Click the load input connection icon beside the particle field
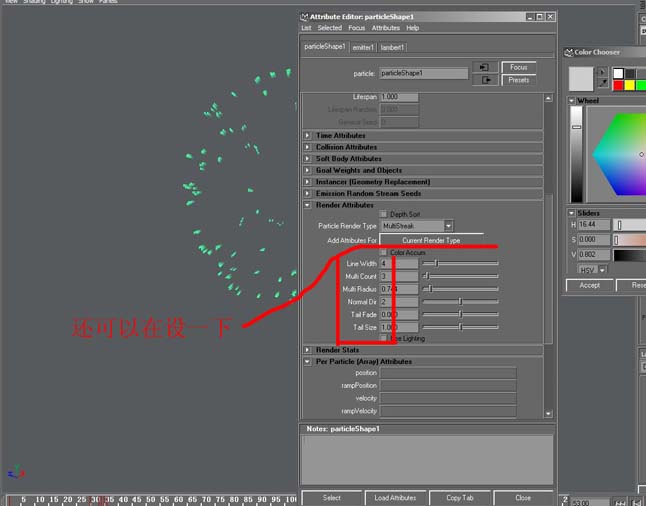646x506 pixels. click(x=485, y=67)
